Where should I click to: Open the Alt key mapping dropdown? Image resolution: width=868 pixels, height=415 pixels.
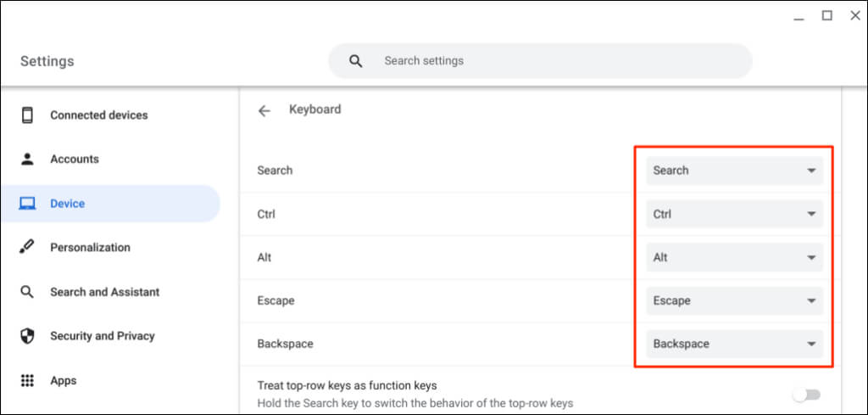coord(734,257)
